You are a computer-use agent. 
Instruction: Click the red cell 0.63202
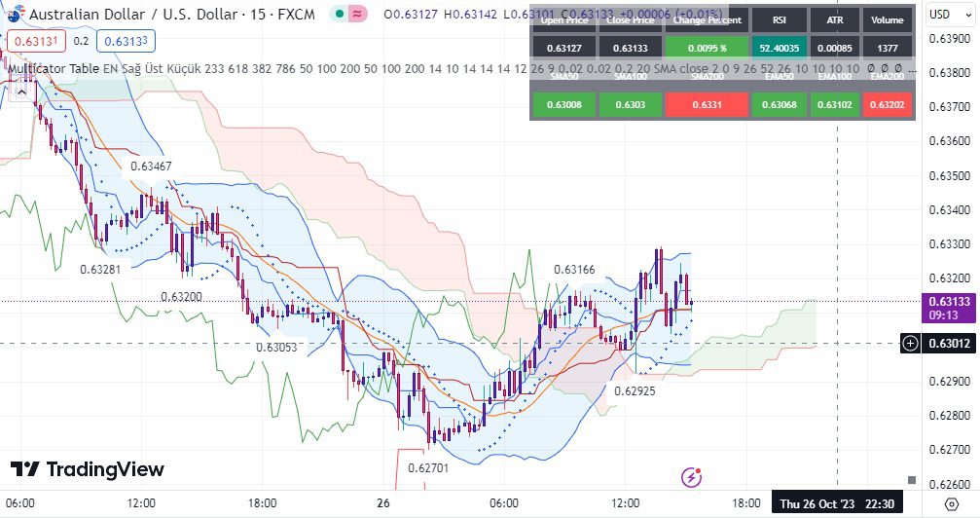point(887,104)
